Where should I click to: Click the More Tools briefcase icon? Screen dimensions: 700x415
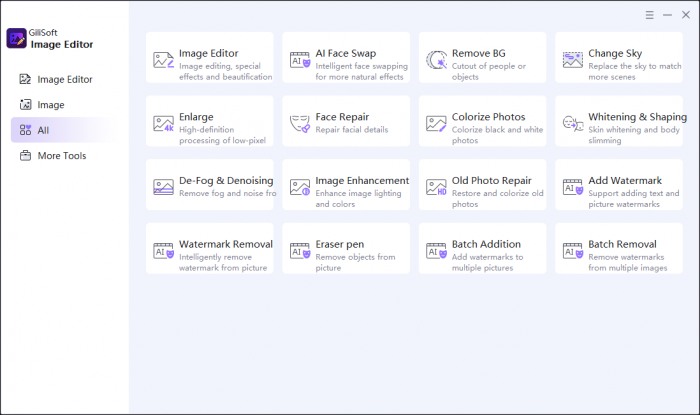25,156
